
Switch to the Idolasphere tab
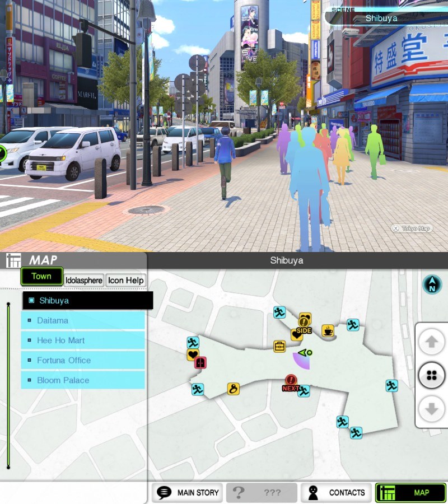(84, 281)
